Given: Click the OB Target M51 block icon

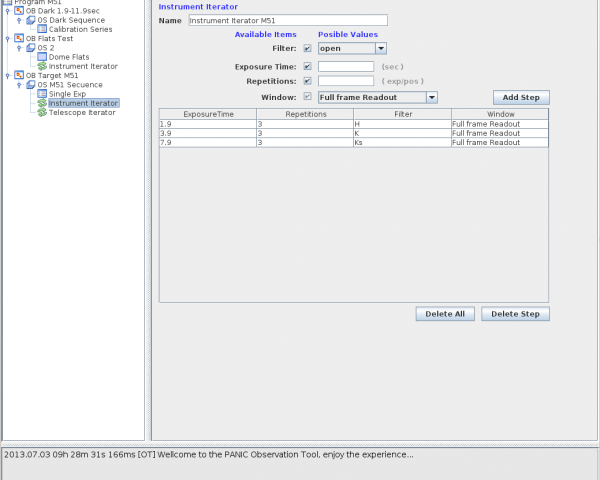Looking at the screenshot, I should coord(19,75).
